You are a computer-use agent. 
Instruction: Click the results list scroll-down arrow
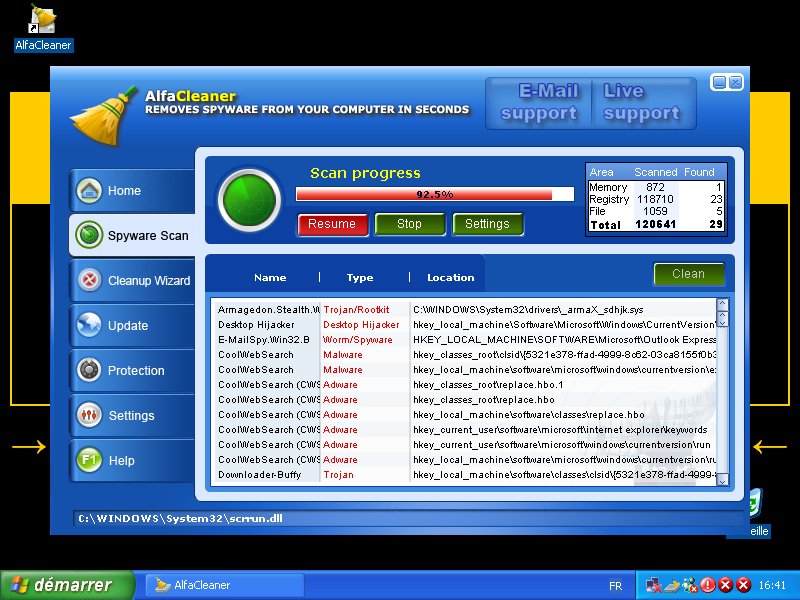pyautogui.click(x=722, y=480)
